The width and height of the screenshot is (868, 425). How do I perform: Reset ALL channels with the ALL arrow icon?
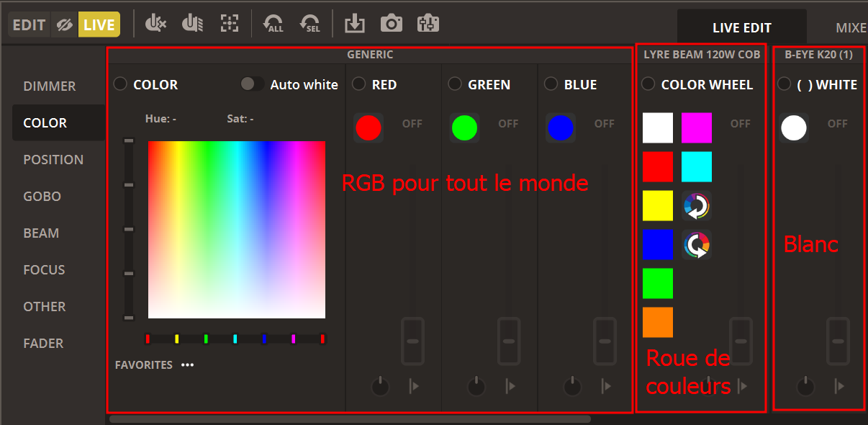tap(274, 24)
